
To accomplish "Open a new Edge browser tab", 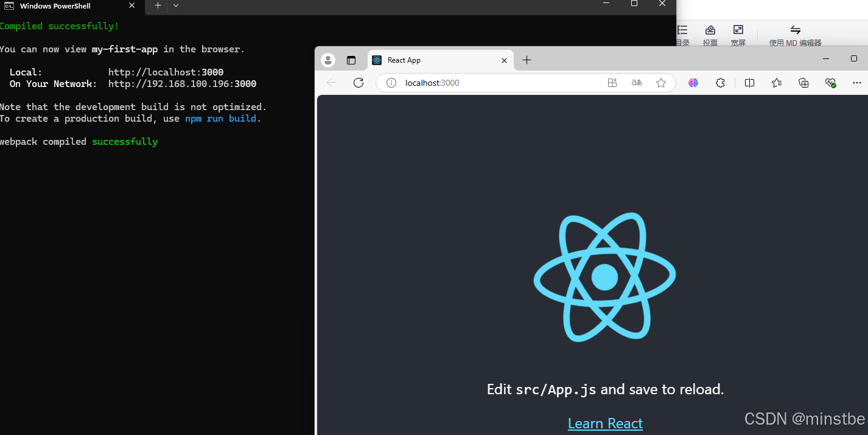I will click(527, 60).
